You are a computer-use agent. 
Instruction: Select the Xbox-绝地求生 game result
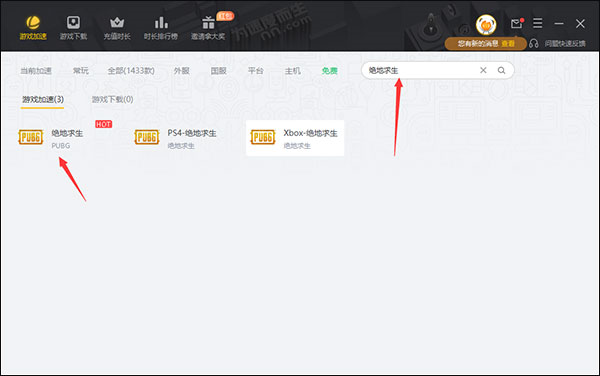click(x=295, y=138)
